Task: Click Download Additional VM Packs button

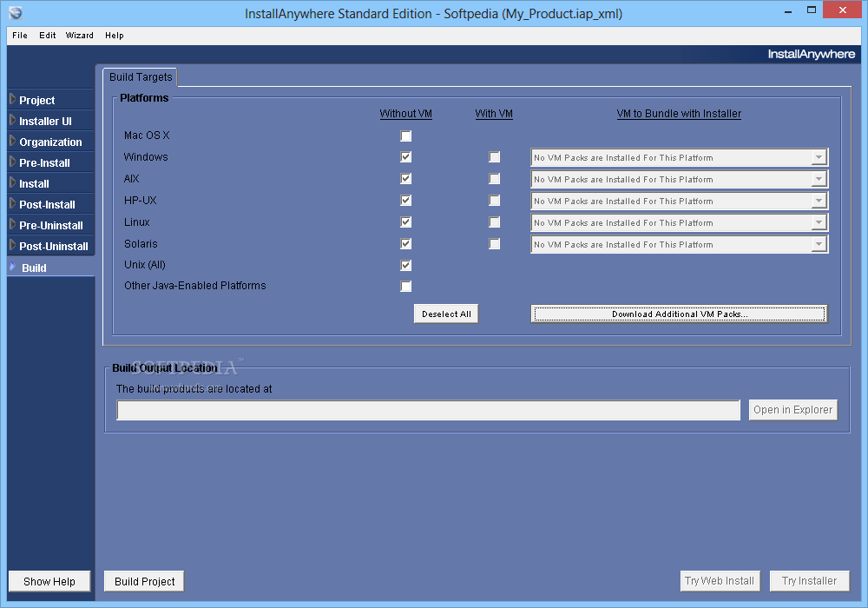Action: (x=680, y=314)
